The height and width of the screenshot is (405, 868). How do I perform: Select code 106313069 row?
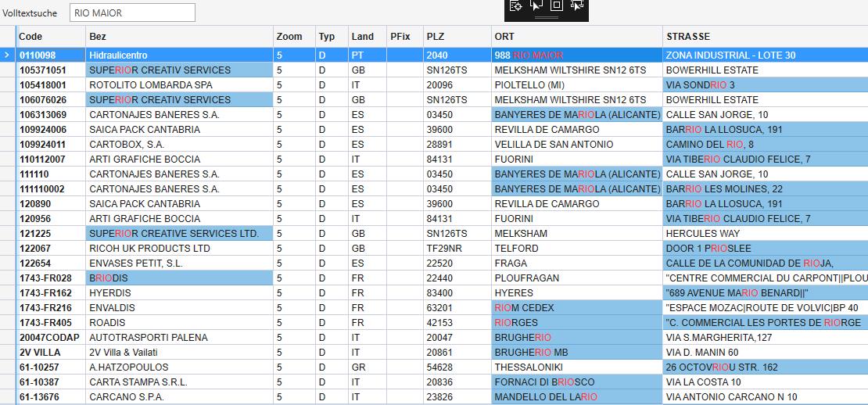[x=51, y=115]
